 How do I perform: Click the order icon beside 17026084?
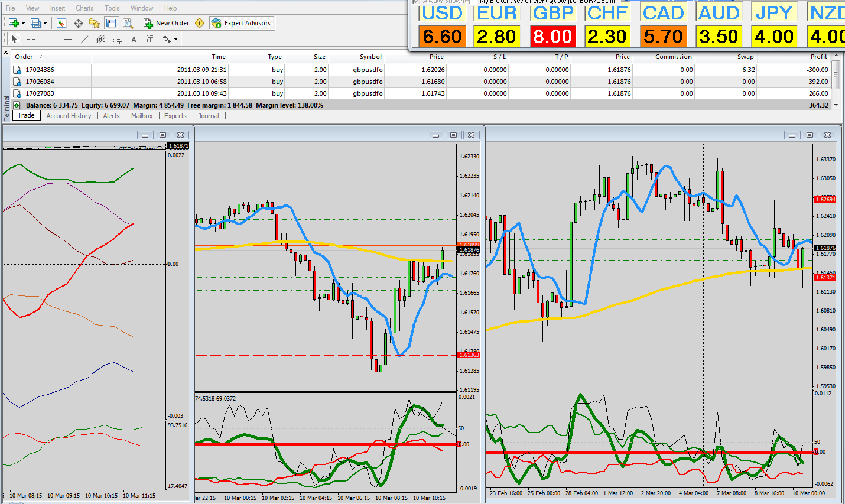(17, 82)
